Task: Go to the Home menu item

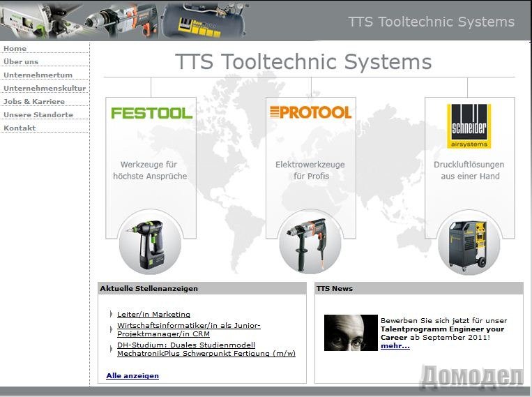Action: point(15,49)
